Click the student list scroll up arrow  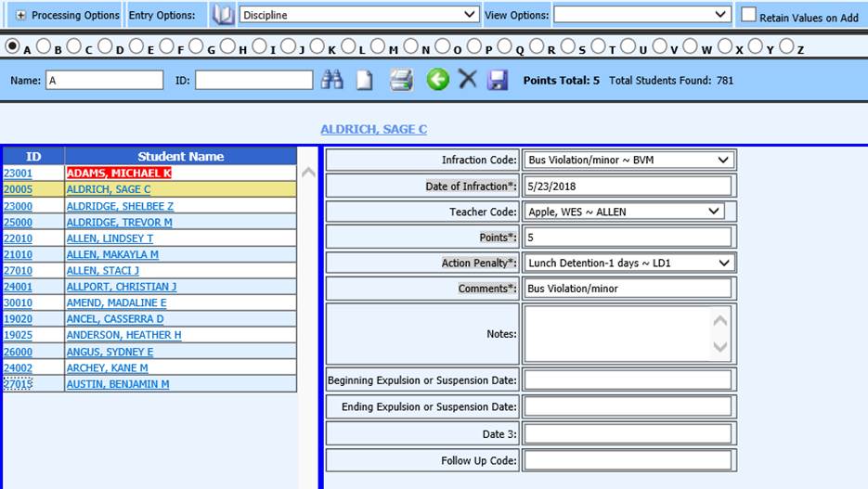point(309,173)
